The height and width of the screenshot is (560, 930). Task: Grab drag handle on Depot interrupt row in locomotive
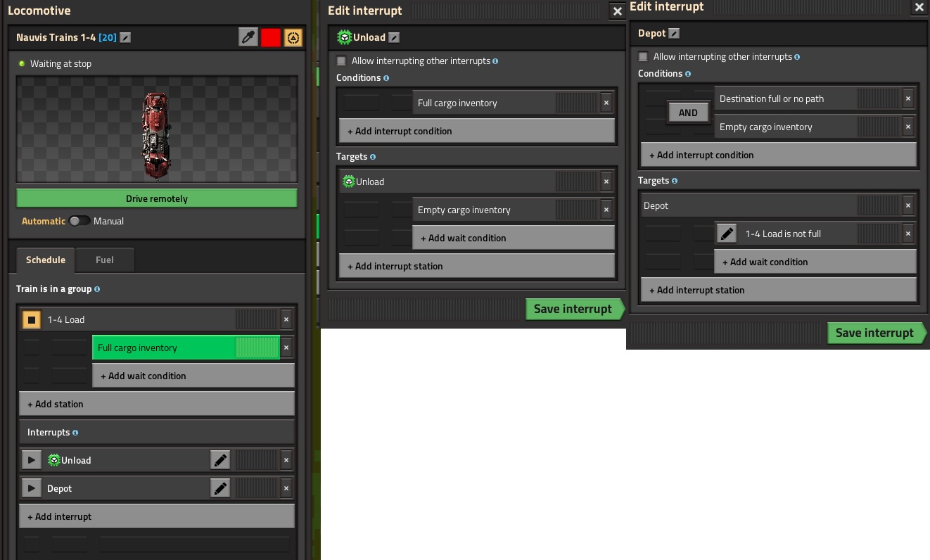[257, 488]
